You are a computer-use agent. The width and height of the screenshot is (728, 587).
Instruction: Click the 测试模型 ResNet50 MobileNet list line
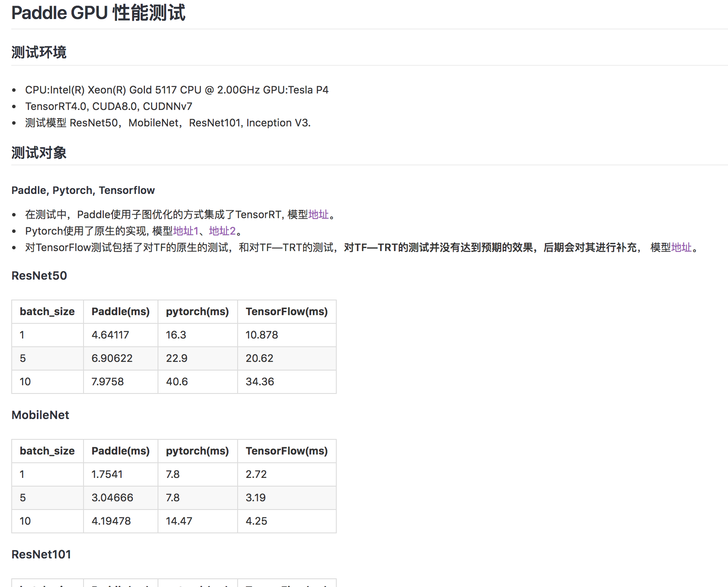(x=168, y=123)
